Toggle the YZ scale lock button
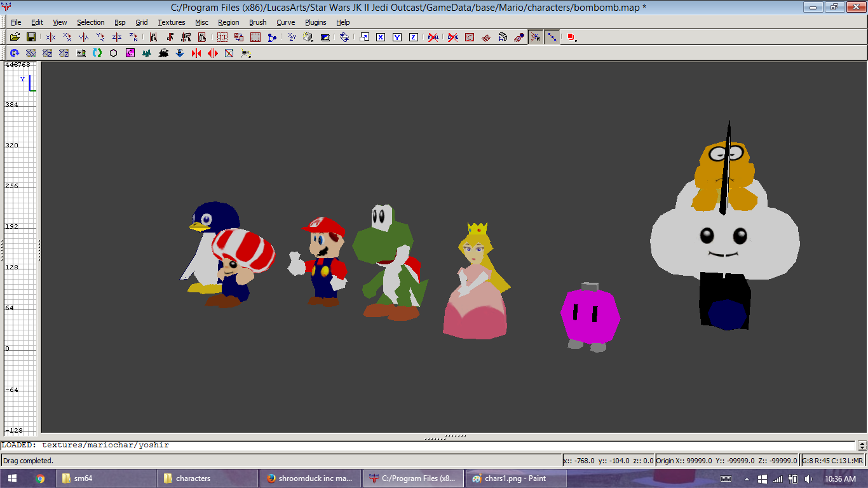 (64, 53)
